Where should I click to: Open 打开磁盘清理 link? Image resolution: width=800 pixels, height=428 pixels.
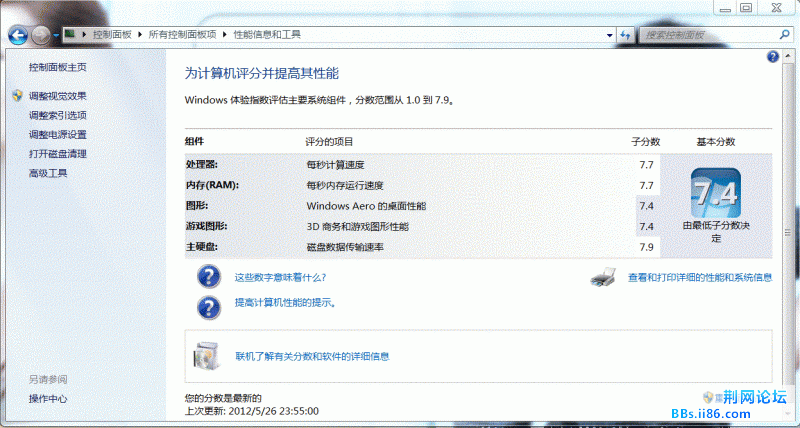click(58, 154)
